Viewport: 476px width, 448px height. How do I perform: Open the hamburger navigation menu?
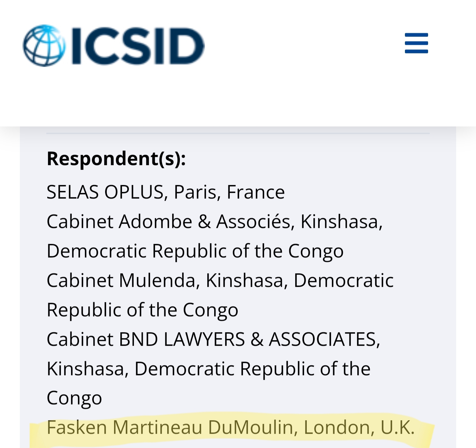(x=416, y=43)
